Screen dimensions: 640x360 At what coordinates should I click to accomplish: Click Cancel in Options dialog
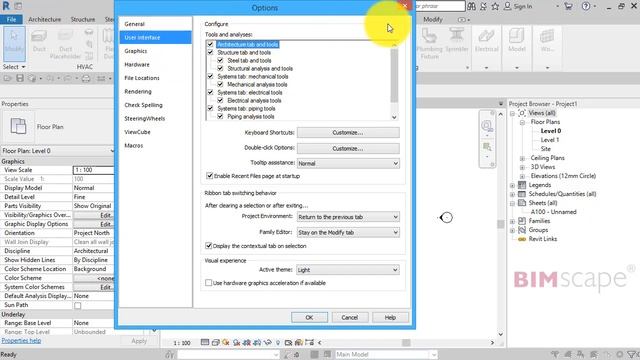tap(350, 317)
